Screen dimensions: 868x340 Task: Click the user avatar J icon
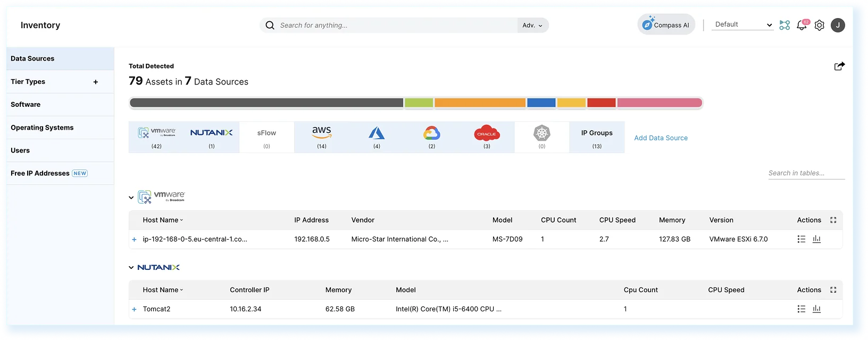[x=838, y=25]
